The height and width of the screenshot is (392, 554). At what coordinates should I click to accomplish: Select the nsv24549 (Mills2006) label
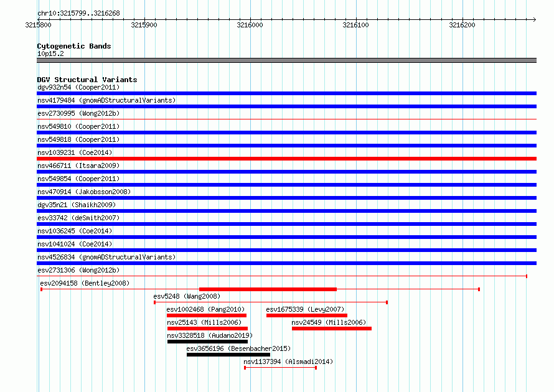coord(329,322)
